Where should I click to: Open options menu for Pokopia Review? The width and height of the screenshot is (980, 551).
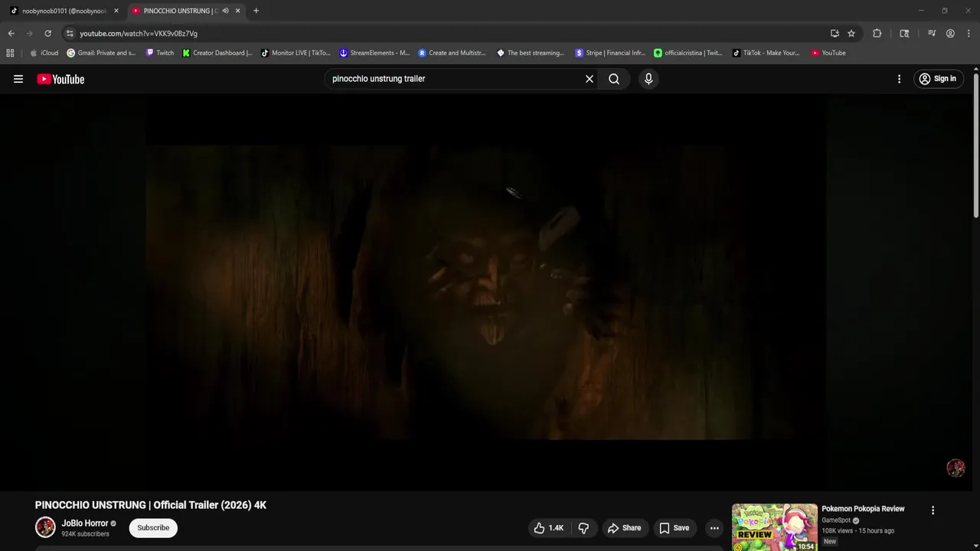click(933, 510)
